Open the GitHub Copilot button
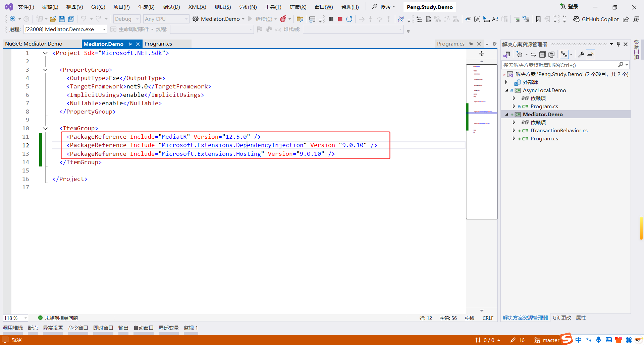This screenshot has width=644, height=345. 596,19
